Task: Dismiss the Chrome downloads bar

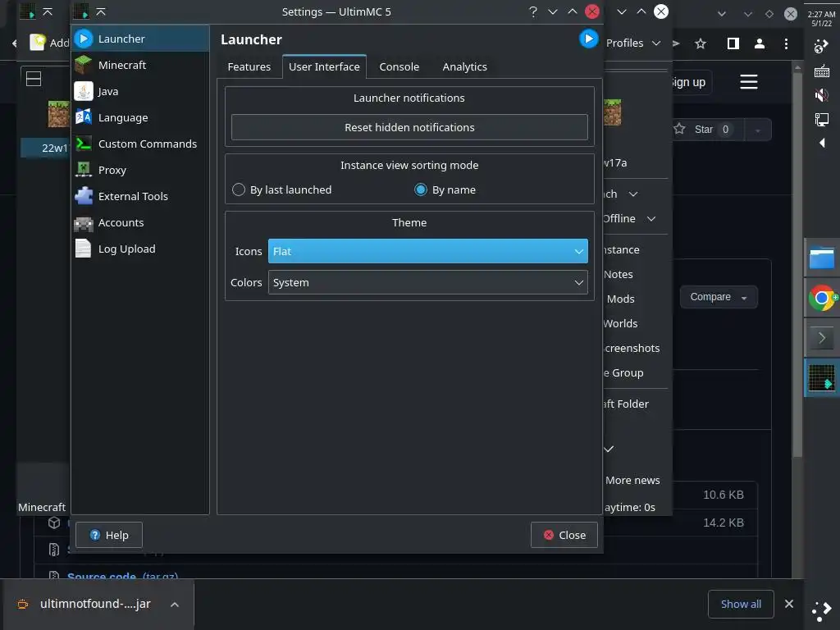Action: 788,604
